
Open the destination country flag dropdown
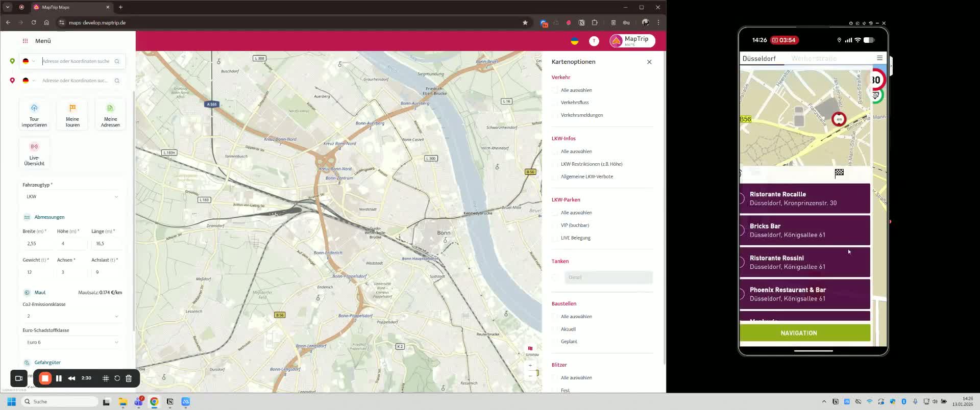(29, 81)
